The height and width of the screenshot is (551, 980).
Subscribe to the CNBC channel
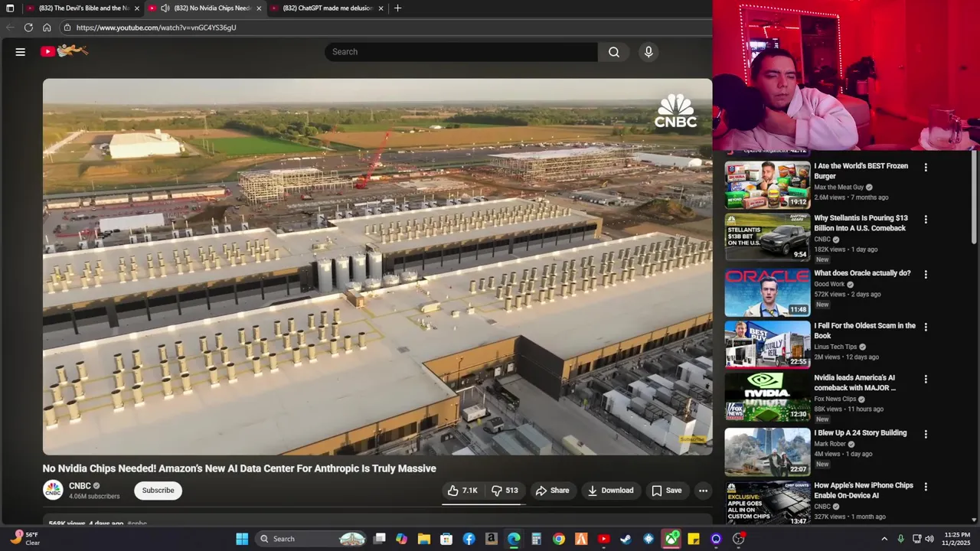pyautogui.click(x=158, y=491)
